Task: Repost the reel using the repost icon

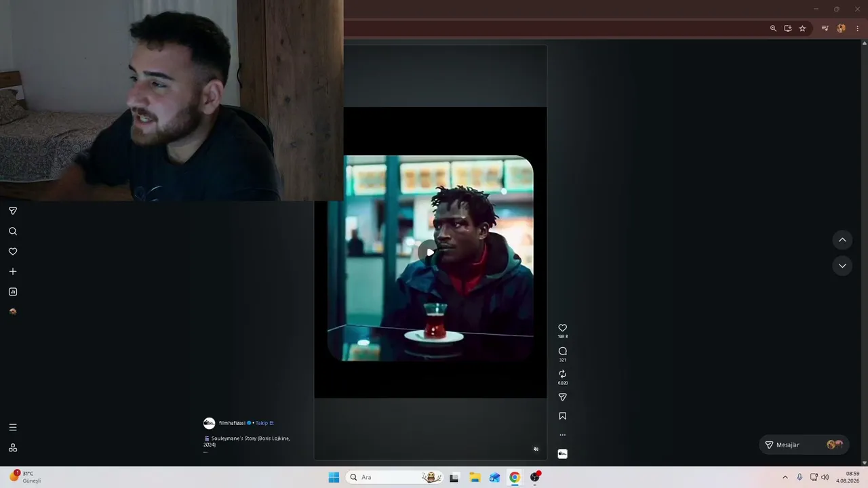Action: [x=562, y=374]
